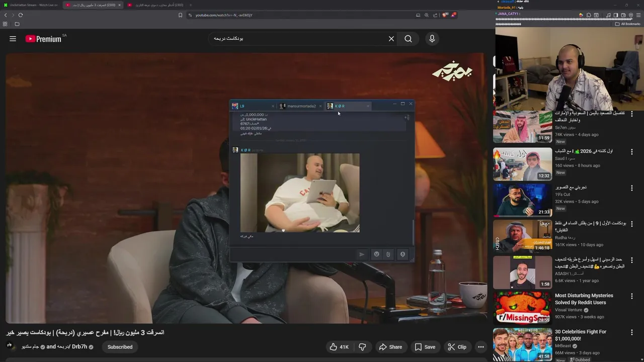Image resolution: width=644 pixels, height=362 pixels.
Task: Open the YouTube Premium home logo
Action: pos(43,39)
